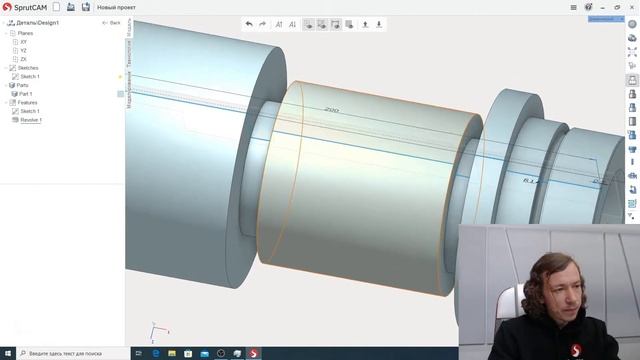The height and width of the screenshot is (360, 640).
Task: Toggle the third highlighted view mode button
Action: click(336, 24)
